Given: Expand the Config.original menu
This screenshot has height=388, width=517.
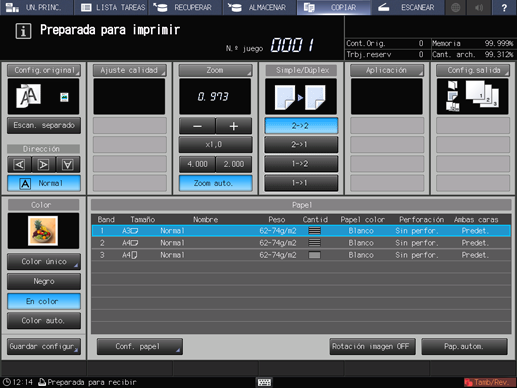Looking at the screenshot, I should (44, 70).
